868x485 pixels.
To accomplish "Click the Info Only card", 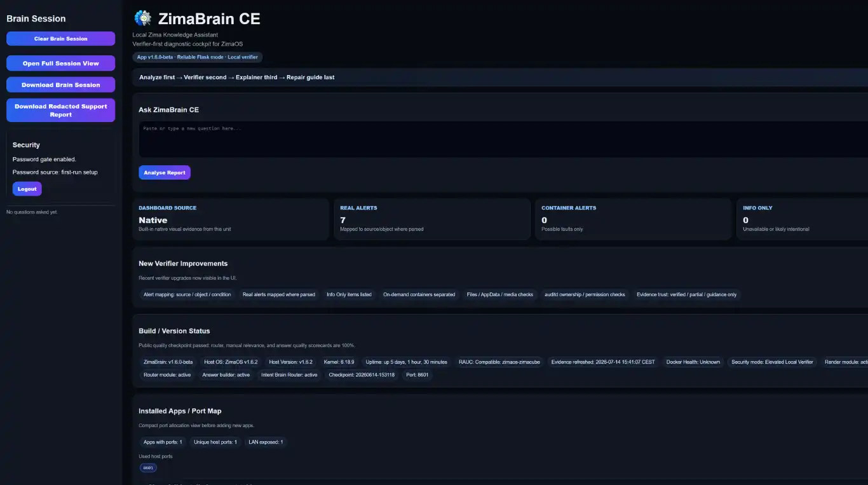I will tap(803, 219).
